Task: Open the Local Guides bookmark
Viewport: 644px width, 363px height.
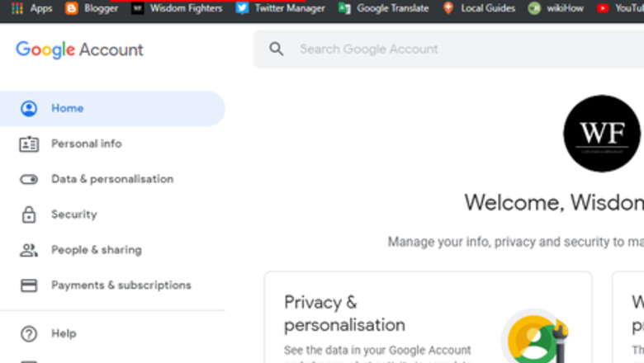Action: 479,8
